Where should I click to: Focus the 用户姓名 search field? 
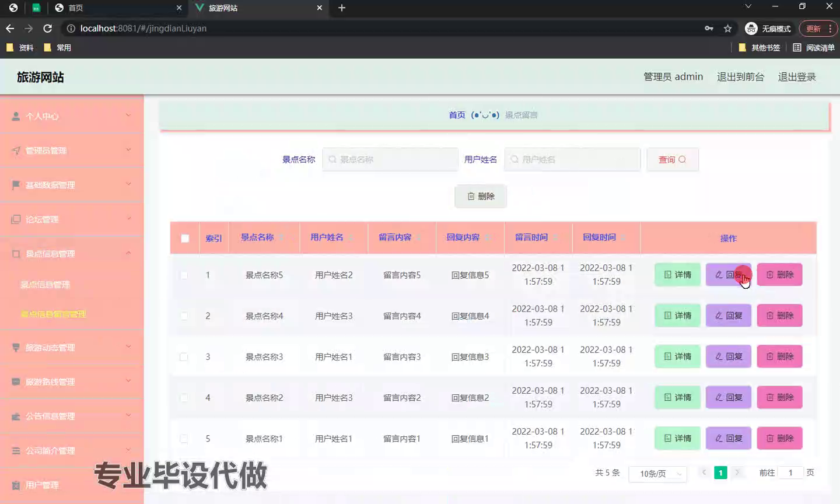click(572, 159)
